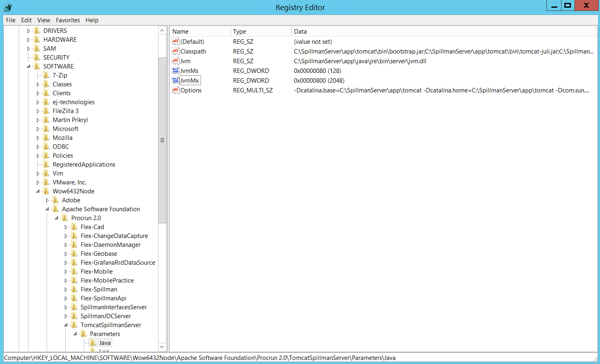Viewport: 600px width, 364px height.
Task: Click the Parameters folder icon
Action: [84, 334]
